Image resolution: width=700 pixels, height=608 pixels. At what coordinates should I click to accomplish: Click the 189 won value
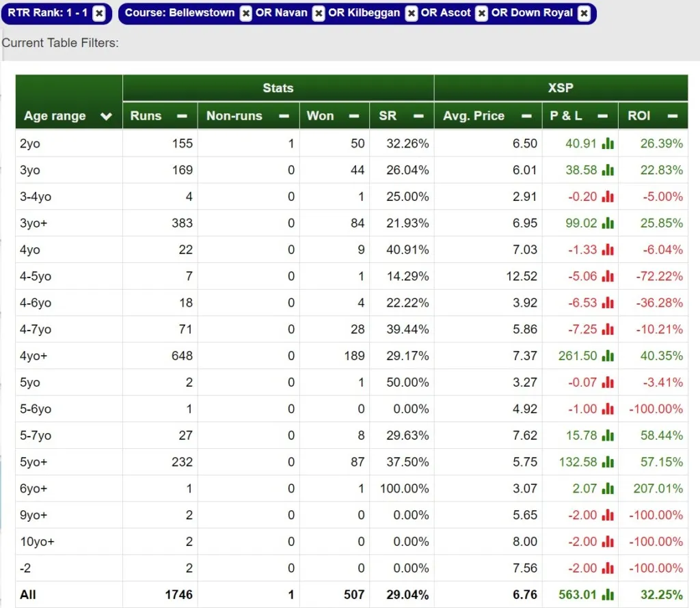point(355,356)
